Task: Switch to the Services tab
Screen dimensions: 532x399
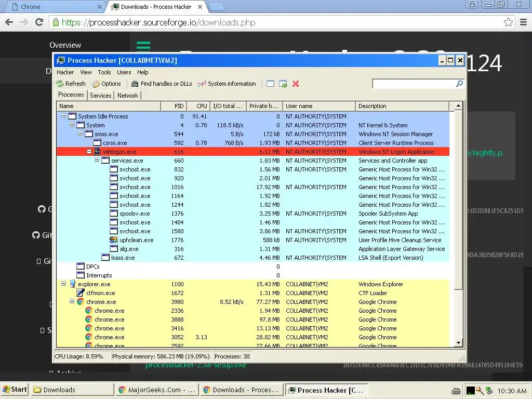Action: 100,96
